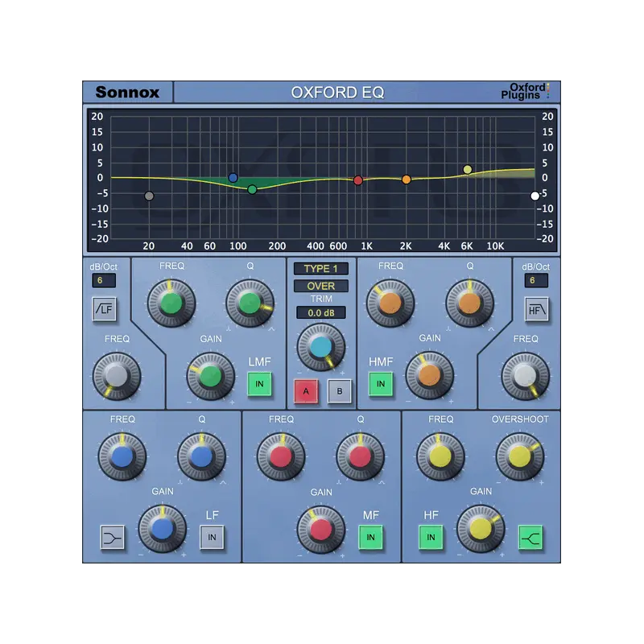Screen dimensions: 644x644
Task: Open the TYPE 1 EQ type selector
Action: (320, 269)
